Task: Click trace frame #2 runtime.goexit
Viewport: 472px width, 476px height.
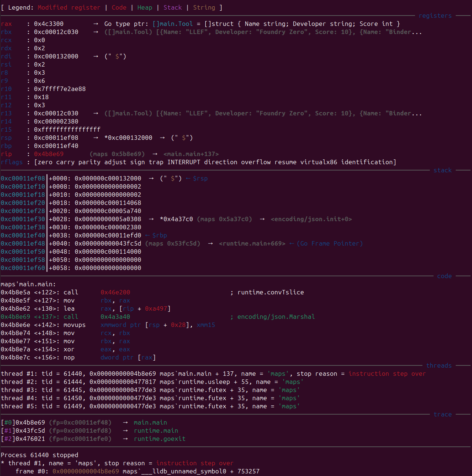Action: [x=160, y=439]
